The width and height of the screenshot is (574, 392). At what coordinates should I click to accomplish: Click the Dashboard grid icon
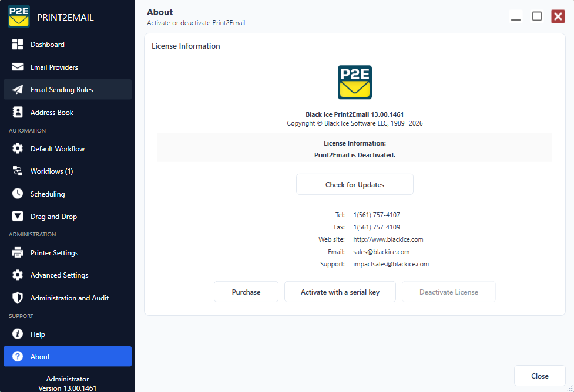(x=18, y=44)
